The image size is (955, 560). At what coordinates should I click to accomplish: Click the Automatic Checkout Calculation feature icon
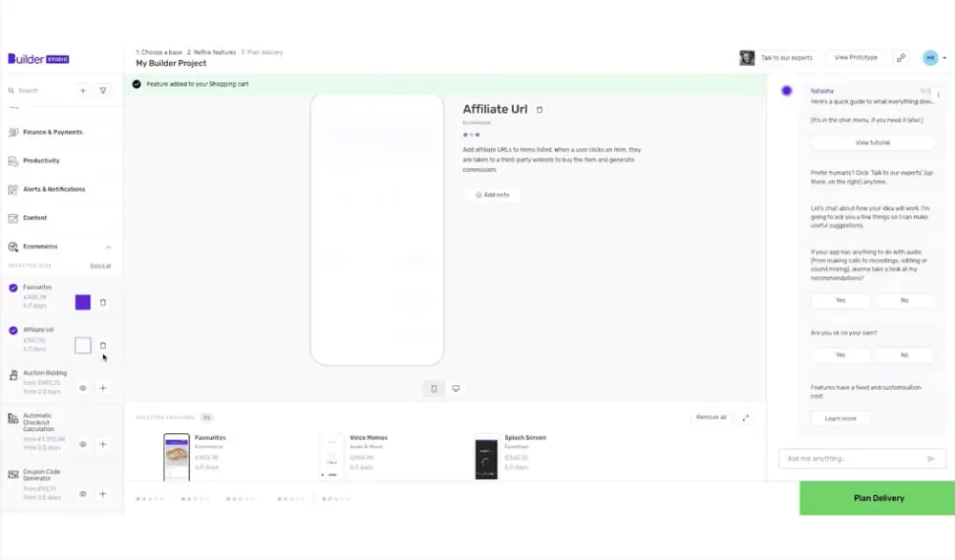[13, 419]
